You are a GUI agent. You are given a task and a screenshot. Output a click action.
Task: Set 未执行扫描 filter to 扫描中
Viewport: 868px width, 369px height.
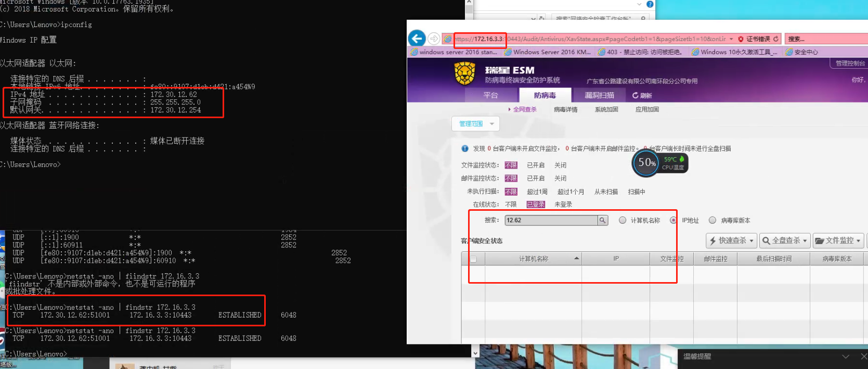click(x=637, y=192)
